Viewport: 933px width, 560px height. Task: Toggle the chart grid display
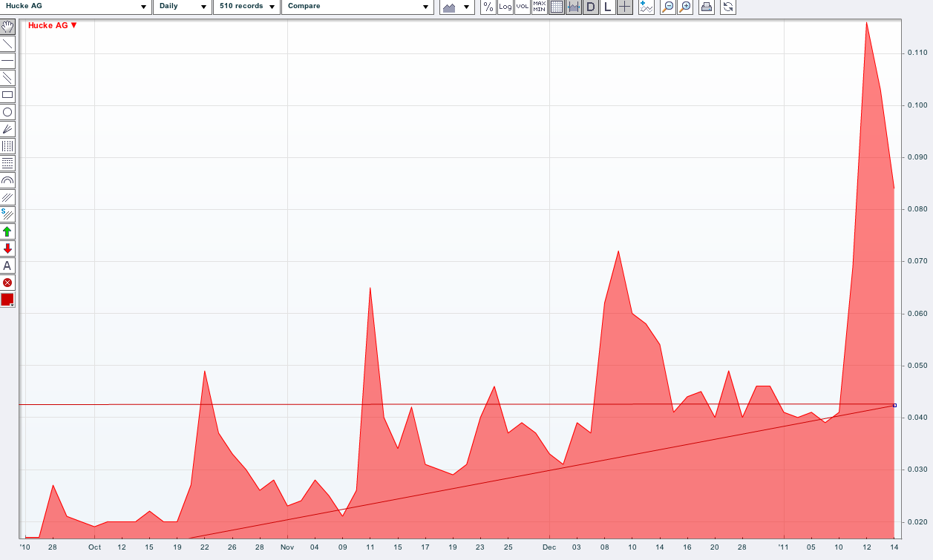tap(557, 7)
